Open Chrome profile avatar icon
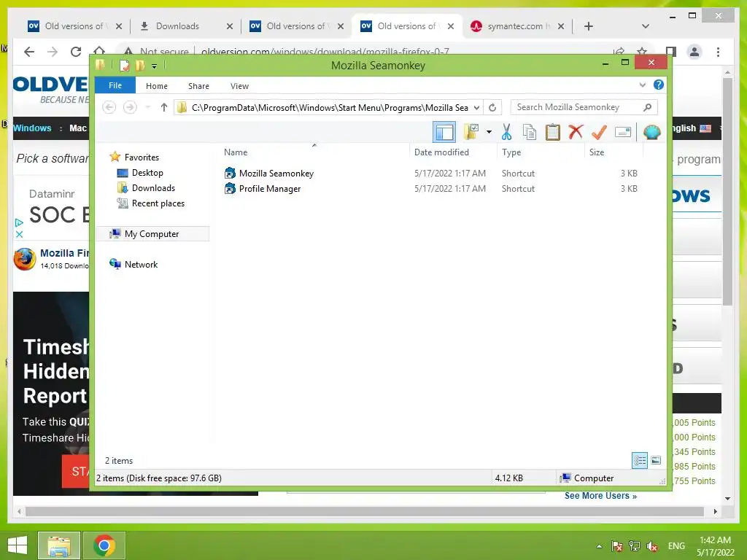The image size is (747, 560). click(694, 52)
